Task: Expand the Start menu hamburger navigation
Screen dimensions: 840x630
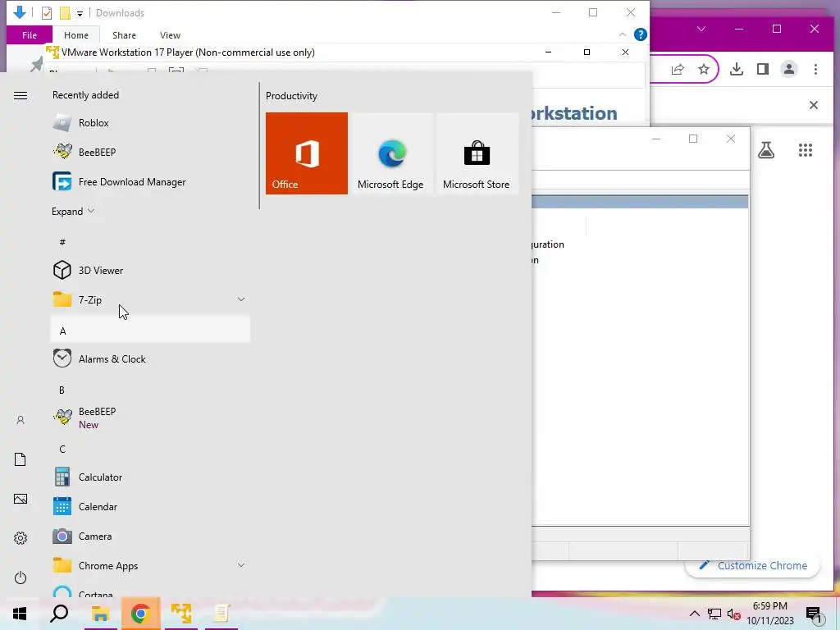Action: tap(21, 95)
